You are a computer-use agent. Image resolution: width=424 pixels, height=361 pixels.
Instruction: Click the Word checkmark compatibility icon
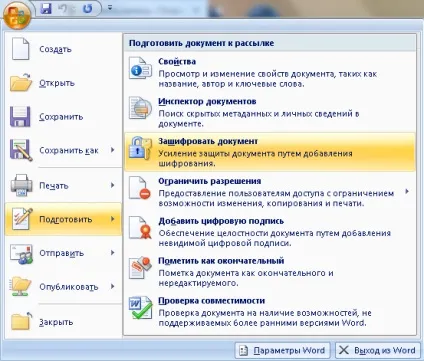pyautogui.click(x=141, y=307)
